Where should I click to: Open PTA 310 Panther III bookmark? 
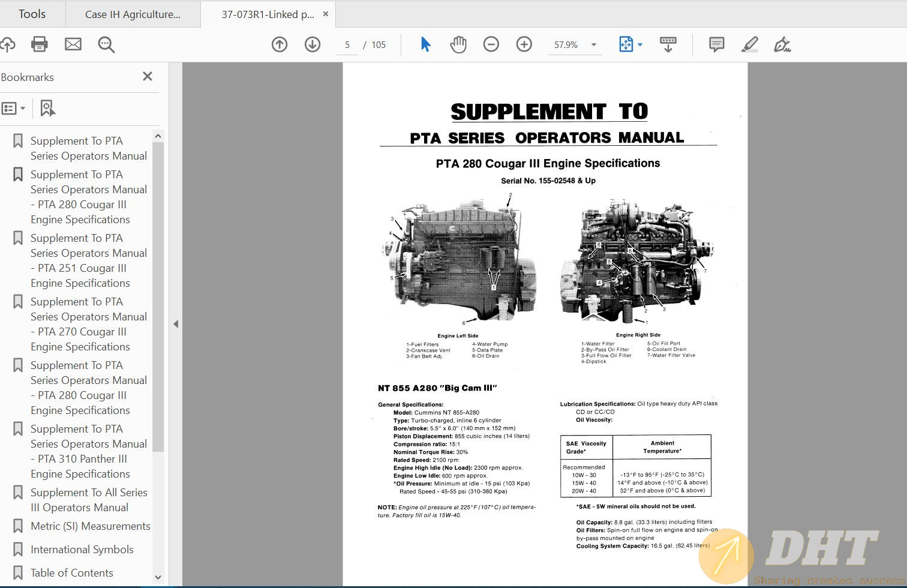click(89, 451)
